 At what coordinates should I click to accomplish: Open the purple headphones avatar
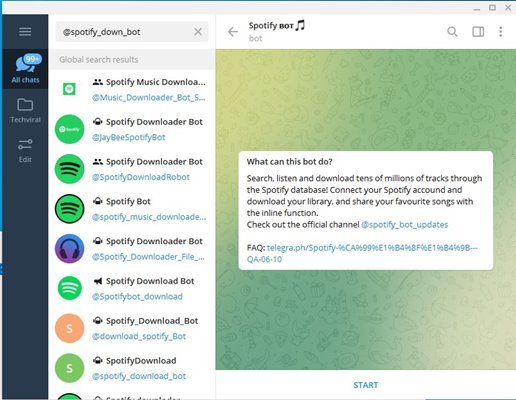(69, 249)
